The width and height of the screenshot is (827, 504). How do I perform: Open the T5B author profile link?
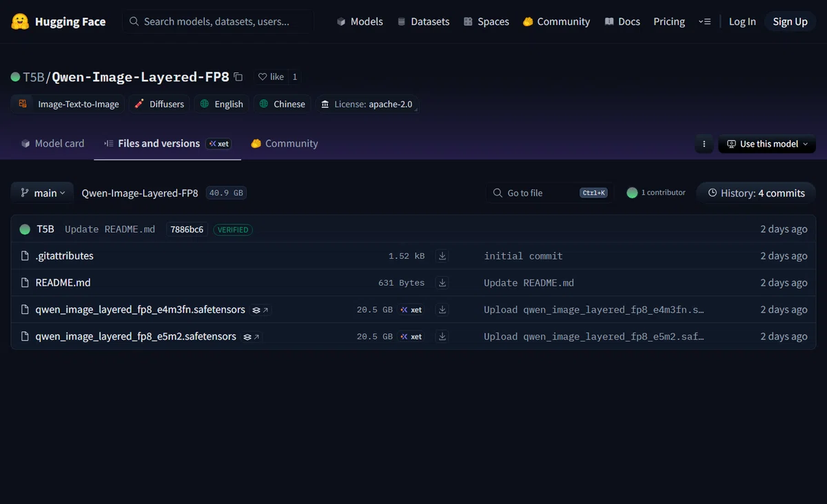34,76
